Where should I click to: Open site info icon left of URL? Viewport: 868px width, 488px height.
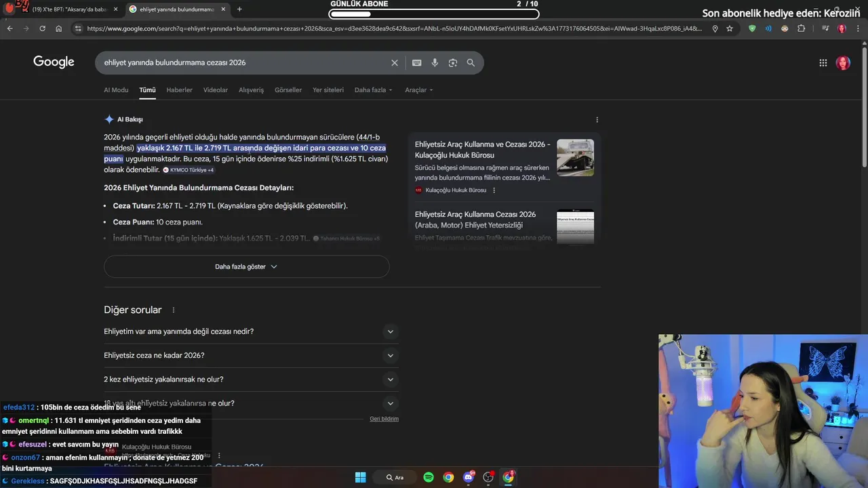[77, 28]
